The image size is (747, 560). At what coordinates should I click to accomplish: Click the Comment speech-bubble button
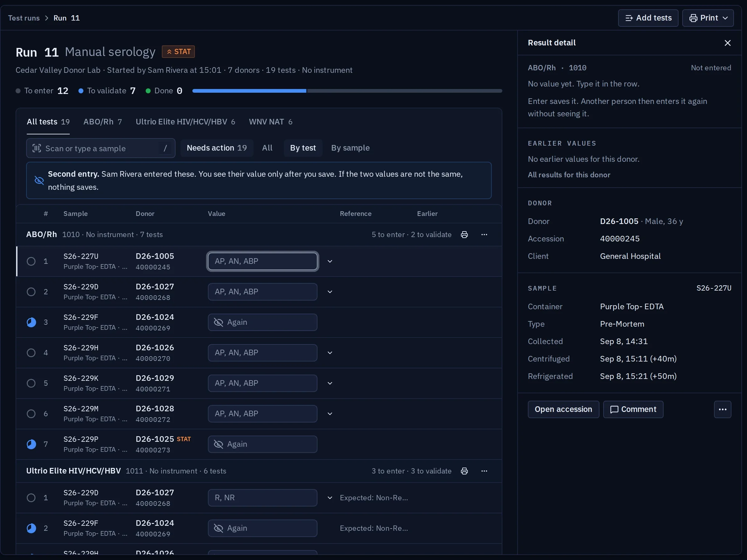point(633,409)
